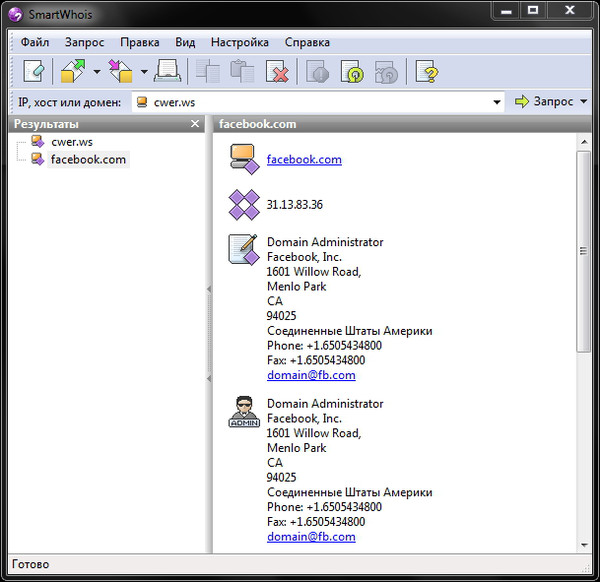Click the new document toolbar icon
600x582 pixels.
pyautogui.click(x=34, y=71)
